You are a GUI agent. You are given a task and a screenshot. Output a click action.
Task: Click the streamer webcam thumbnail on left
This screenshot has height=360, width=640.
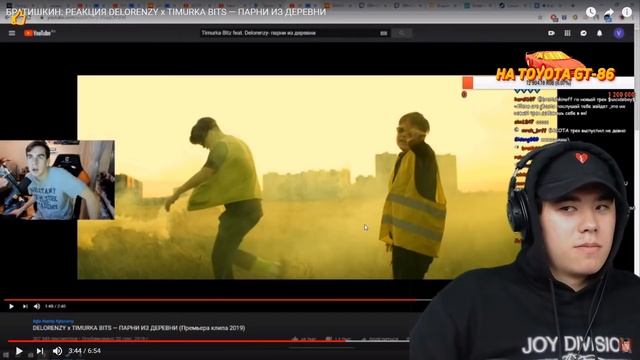pyautogui.click(x=57, y=180)
